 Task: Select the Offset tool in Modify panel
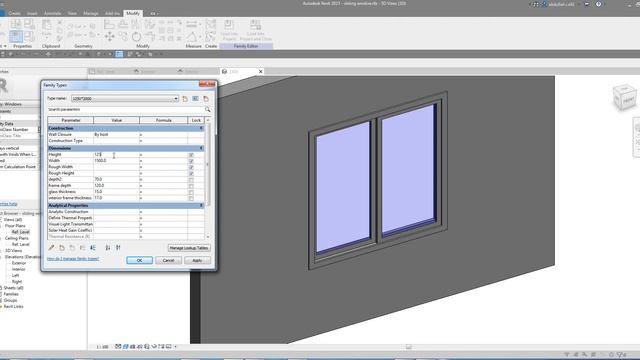(123, 24)
